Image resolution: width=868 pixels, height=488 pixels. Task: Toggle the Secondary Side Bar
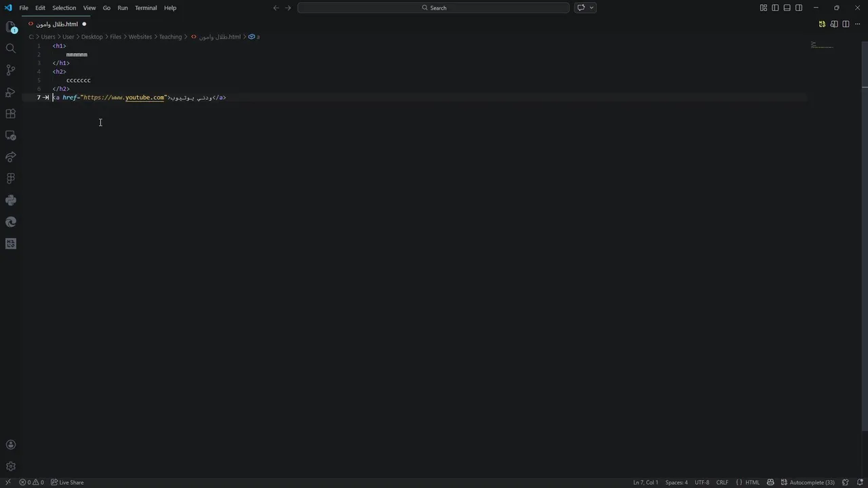pyautogui.click(x=799, y=7)
